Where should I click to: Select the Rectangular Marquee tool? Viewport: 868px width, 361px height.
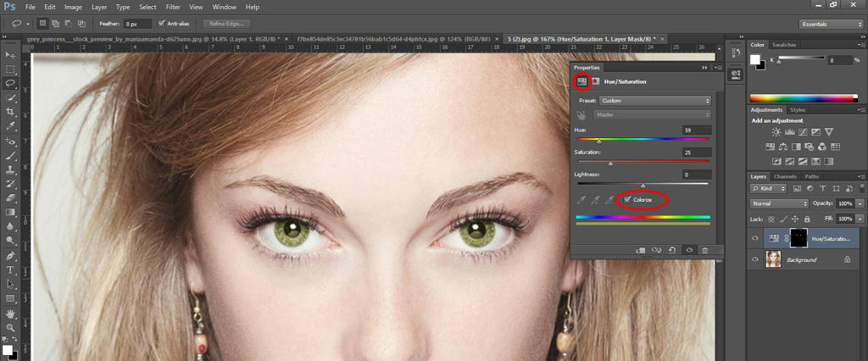[10, 69]
